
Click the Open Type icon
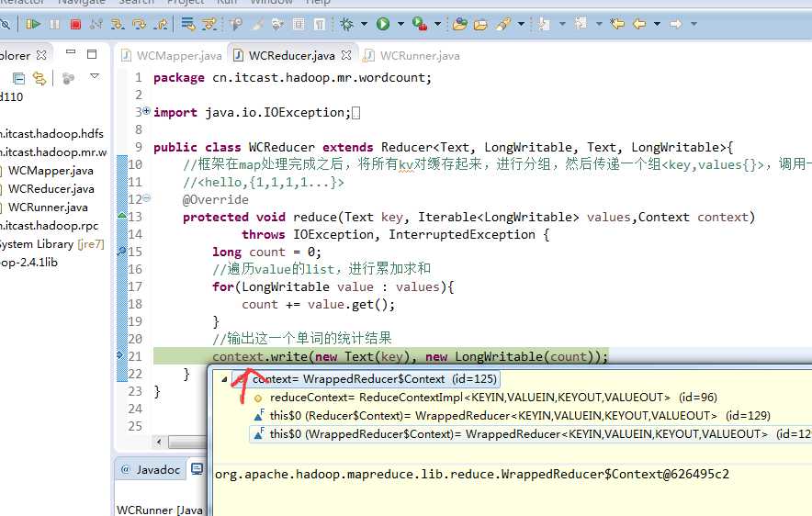[x=459, y=24]
